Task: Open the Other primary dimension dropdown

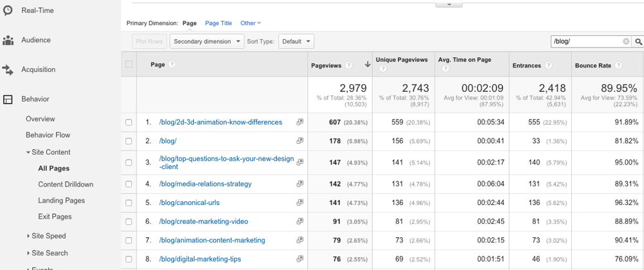Action: pos(251,23)
